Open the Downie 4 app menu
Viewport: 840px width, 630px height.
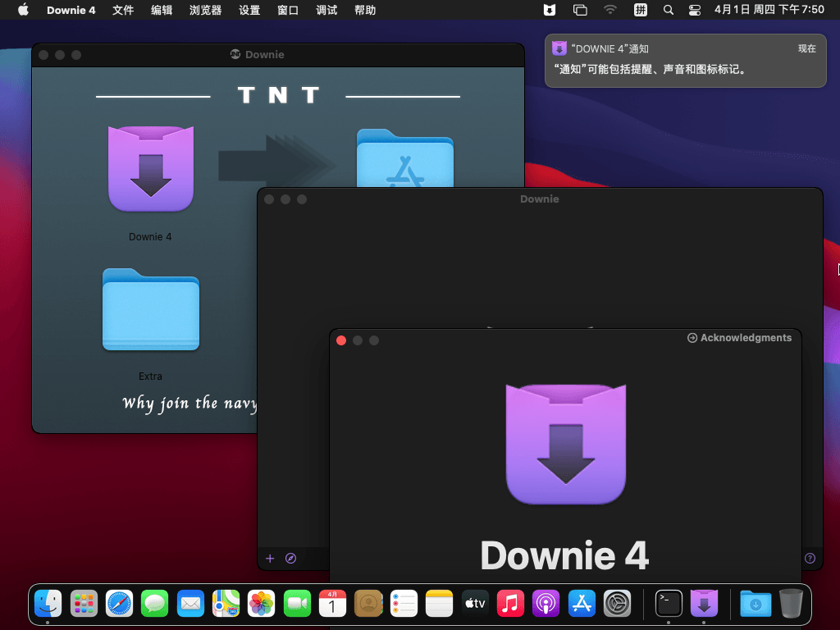tap(71, 10)
